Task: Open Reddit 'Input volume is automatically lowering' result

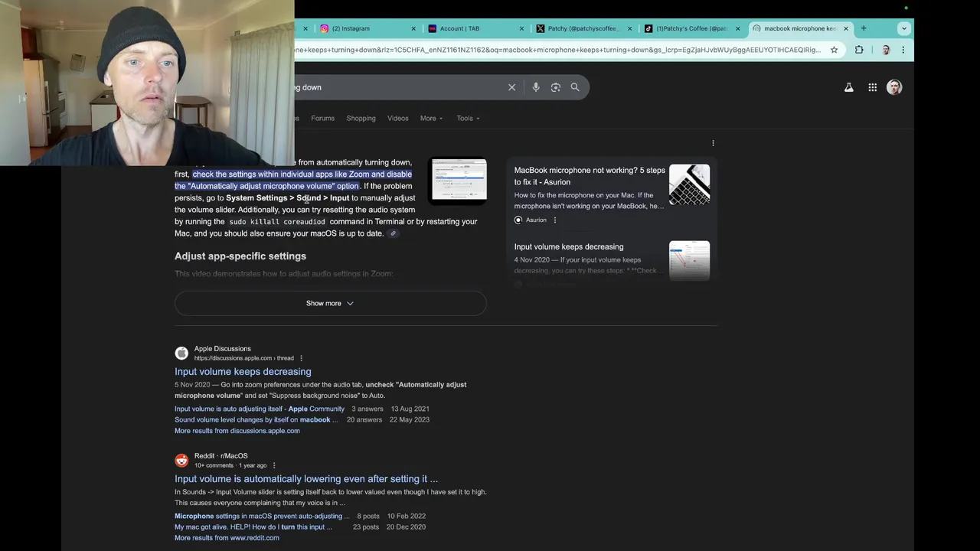Action: coord(306,479)
